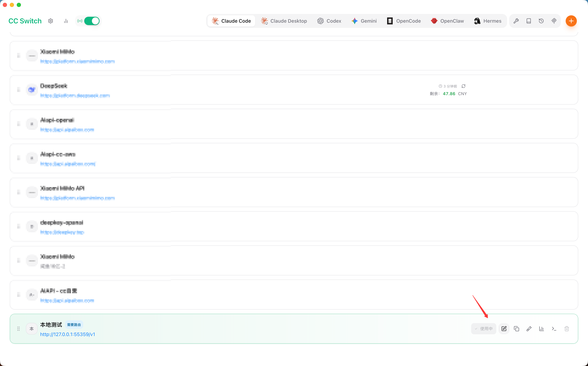Open the book icon in top toolbar
The height and width of the screenshot is (366, 588).
coord(529,21)
